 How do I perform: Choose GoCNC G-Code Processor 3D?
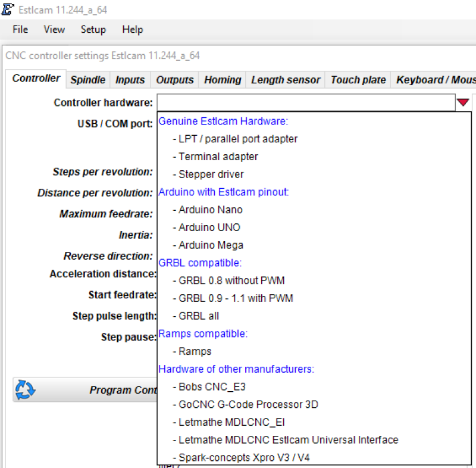tap(314, 404)
